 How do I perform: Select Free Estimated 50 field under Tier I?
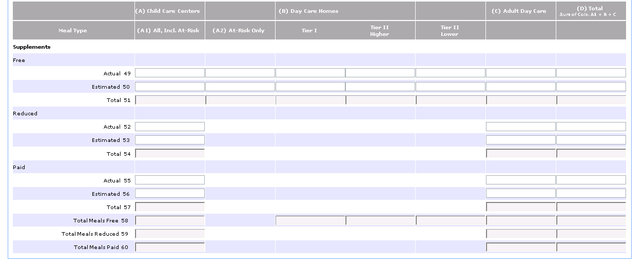tap(310, 87)
